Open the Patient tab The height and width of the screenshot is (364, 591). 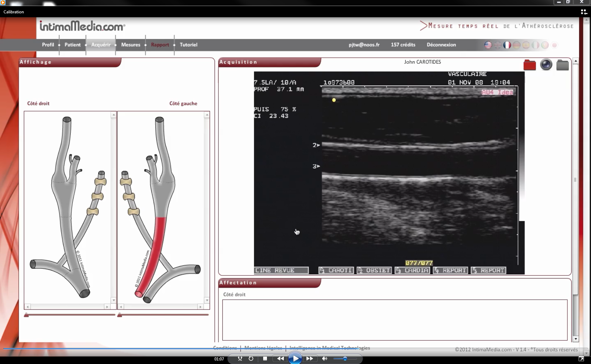click(72, 45)
